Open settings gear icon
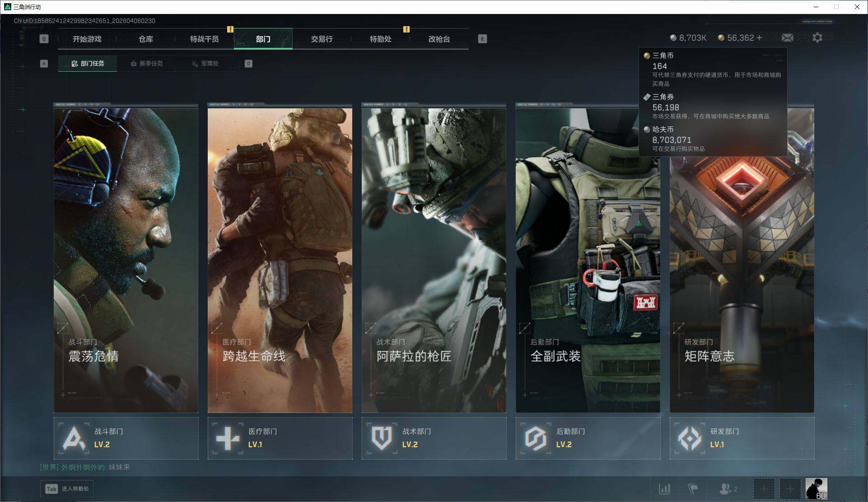The image size is (868, 502). (x=817, y=38)
